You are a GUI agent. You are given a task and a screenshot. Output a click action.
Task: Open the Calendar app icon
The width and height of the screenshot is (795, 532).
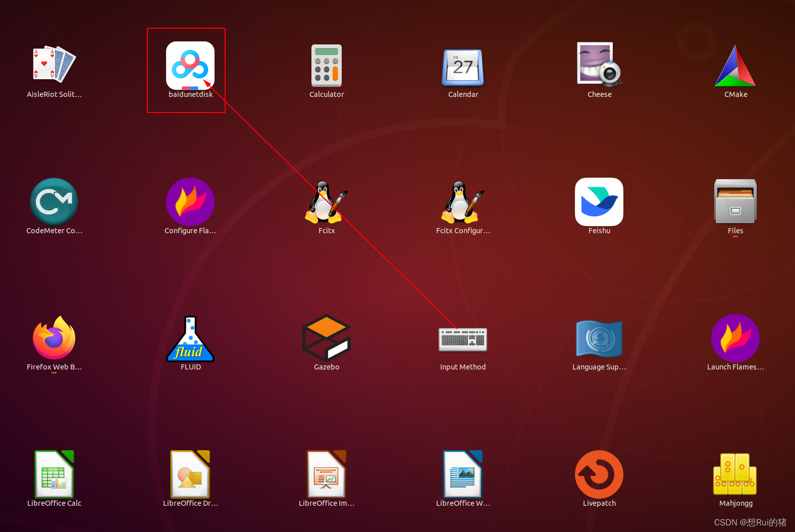click(x=463, y=67)
